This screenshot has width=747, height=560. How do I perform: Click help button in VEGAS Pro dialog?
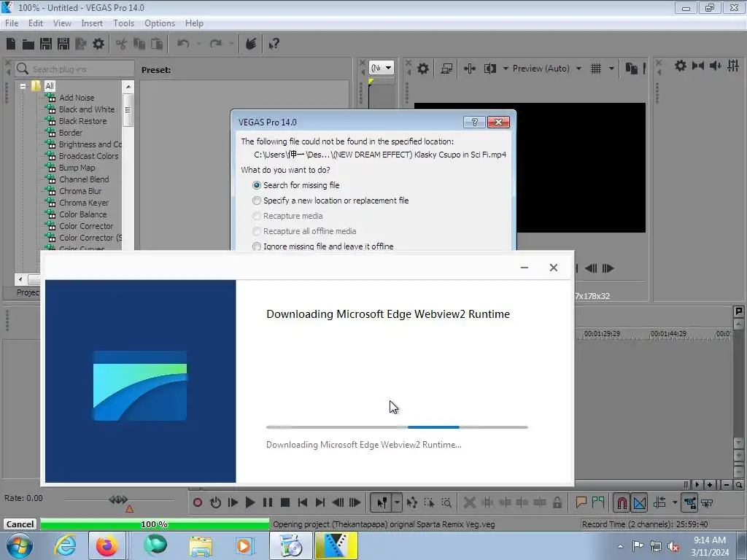474,122
